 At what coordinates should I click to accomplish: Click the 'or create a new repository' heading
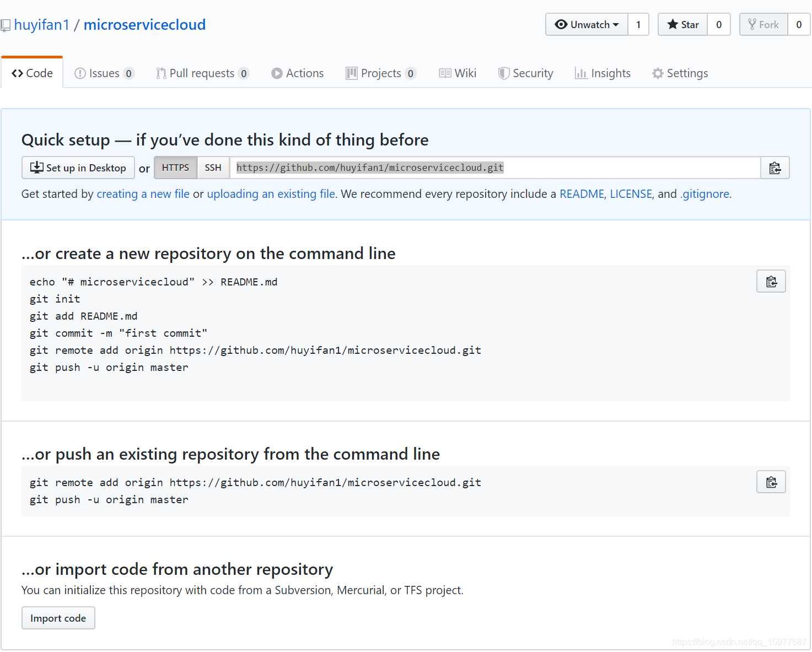pos(208,254)
